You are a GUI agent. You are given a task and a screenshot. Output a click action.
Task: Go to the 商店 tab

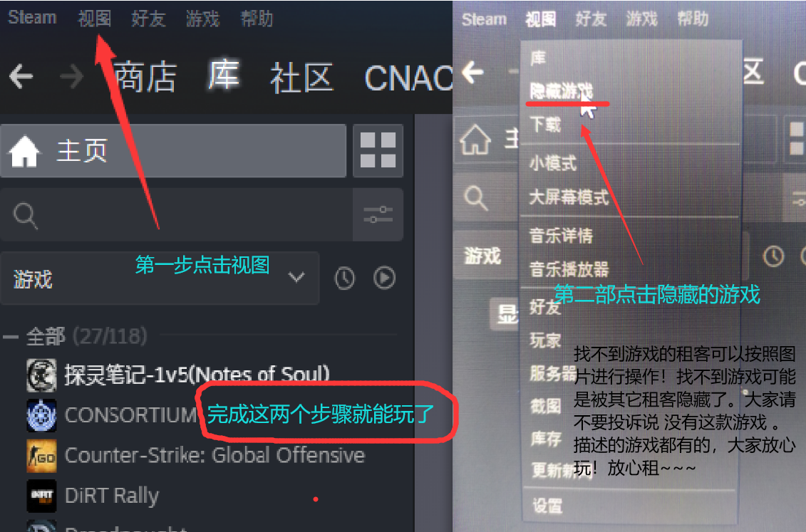click(145, 77)
